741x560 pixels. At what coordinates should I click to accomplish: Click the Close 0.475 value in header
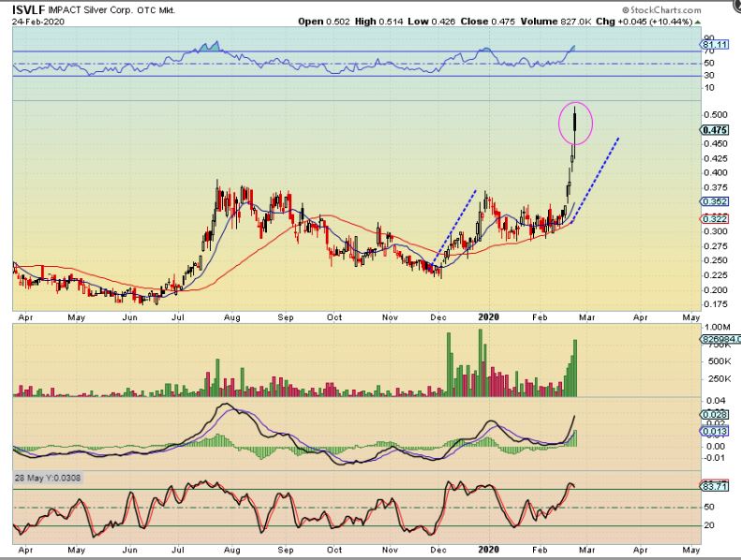[488, 22]
